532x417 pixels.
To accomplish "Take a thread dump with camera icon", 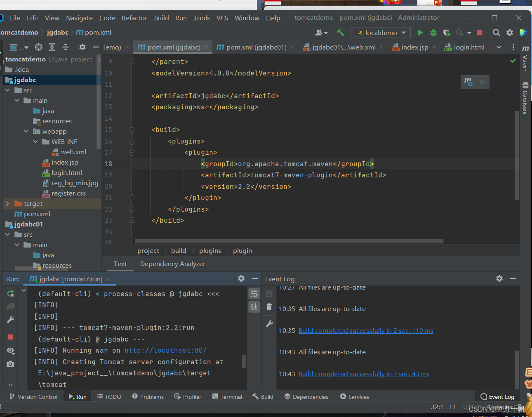I will click(11, 364).
